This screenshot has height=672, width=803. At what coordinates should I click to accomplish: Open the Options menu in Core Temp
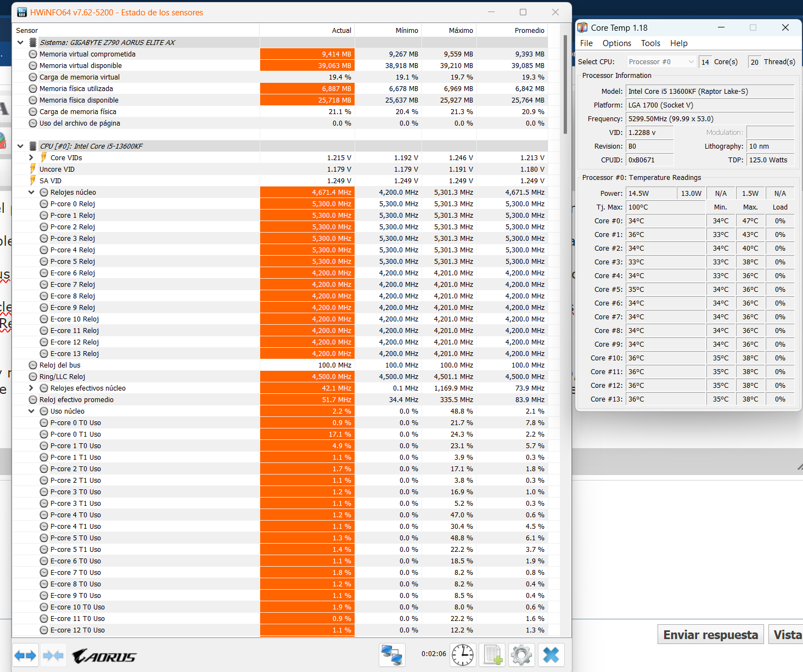click(617, 43)
